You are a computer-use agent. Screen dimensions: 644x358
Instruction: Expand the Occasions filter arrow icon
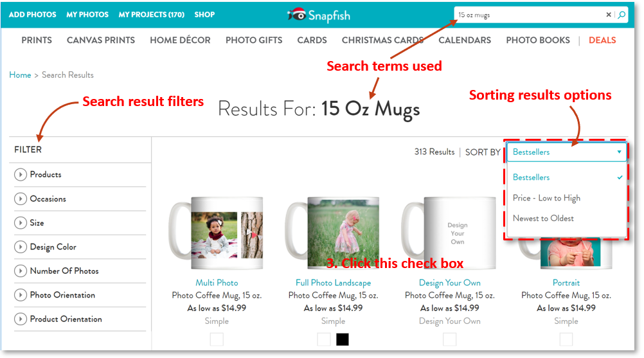tap(20, 199)
